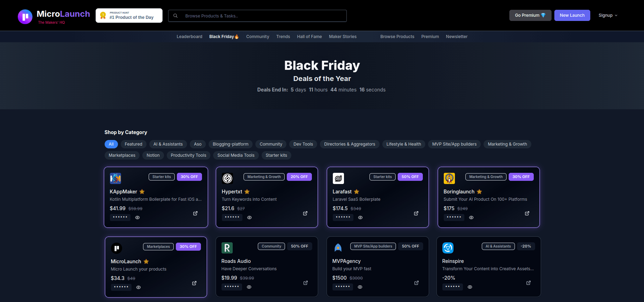Open Hypertxt external link icon
The image size is (644, 302).
point(305,213)
